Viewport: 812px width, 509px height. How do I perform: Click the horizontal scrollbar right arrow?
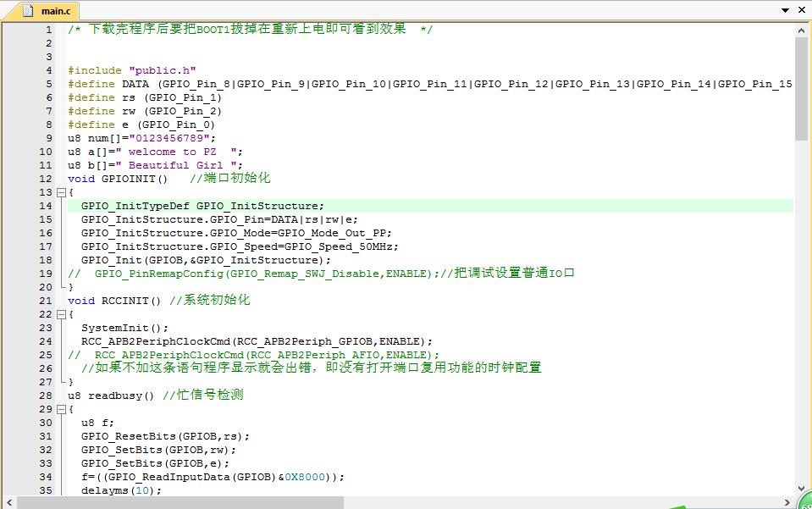pyautogui.click(x=787, y=502)
